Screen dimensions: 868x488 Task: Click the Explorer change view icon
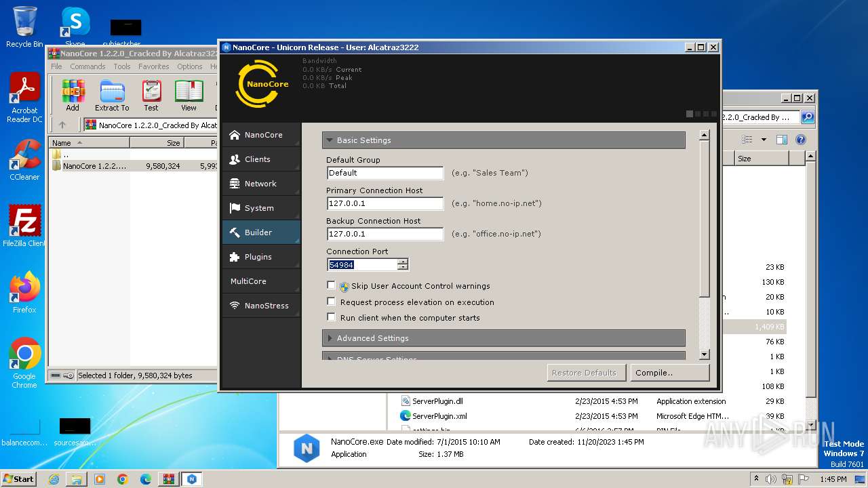(747, 140)
